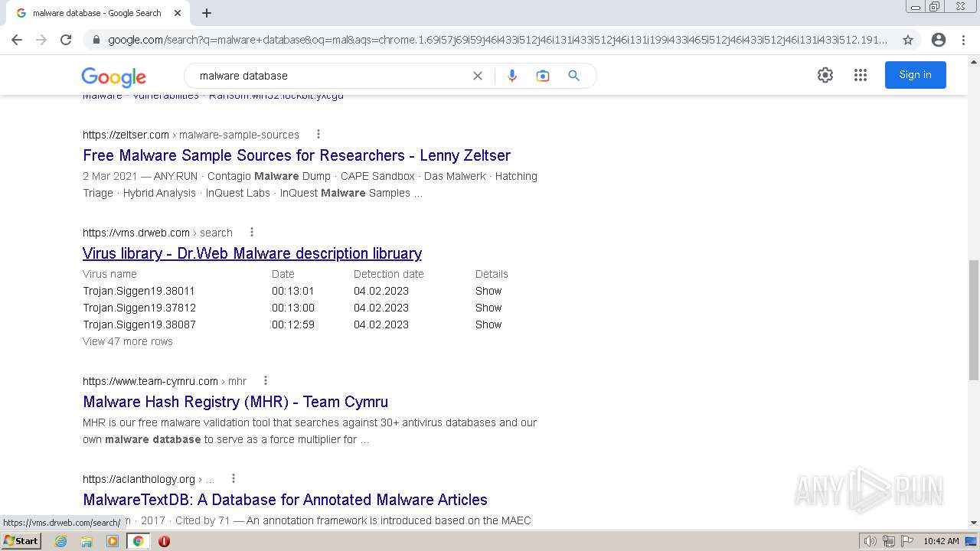
Task: Click the address bar URL
Action: [498, 40]
